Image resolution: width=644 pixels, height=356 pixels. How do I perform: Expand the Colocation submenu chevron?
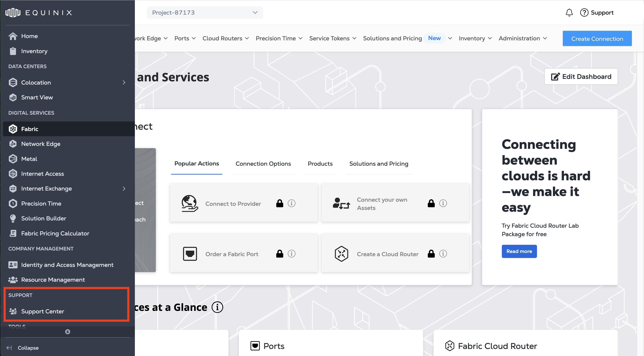tap(124, 82)
